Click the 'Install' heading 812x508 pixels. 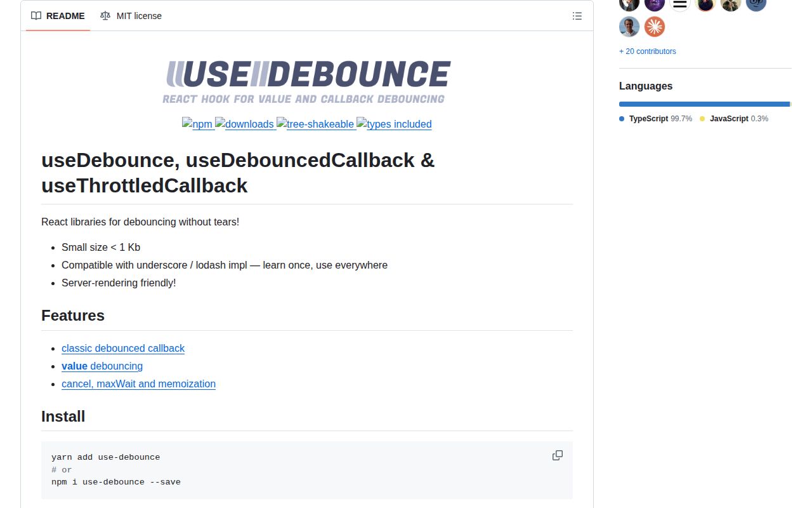(x=63, y=417)
